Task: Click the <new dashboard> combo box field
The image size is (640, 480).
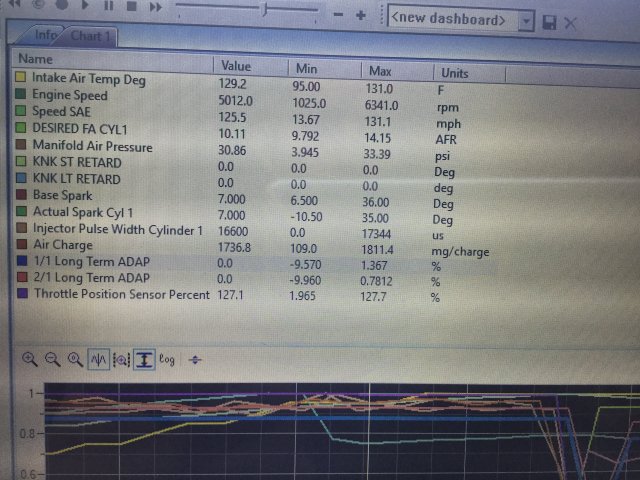Action: (x=452, y=19)
